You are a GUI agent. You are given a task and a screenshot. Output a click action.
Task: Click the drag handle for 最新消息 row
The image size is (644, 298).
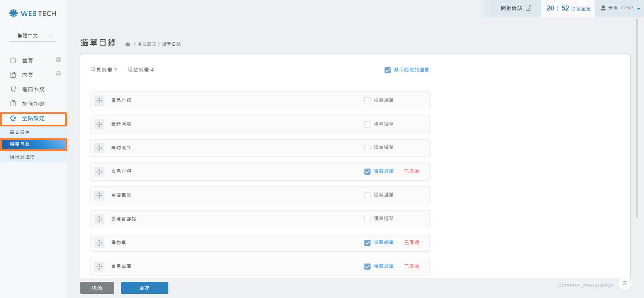[99, 124]
